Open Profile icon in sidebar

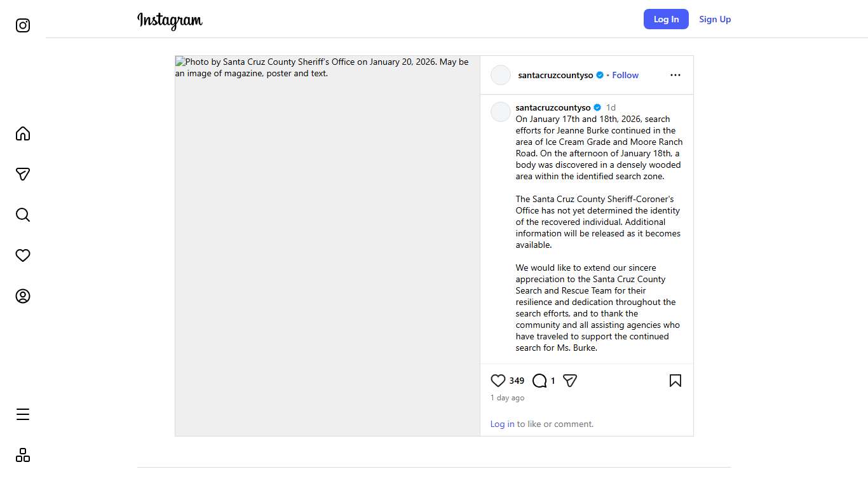coord(23,296)
